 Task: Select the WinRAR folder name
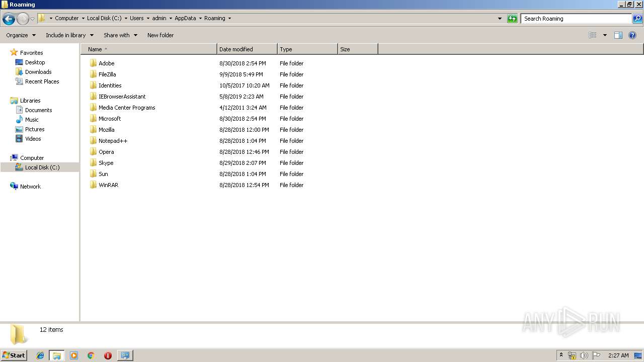[x=108, y=185]
